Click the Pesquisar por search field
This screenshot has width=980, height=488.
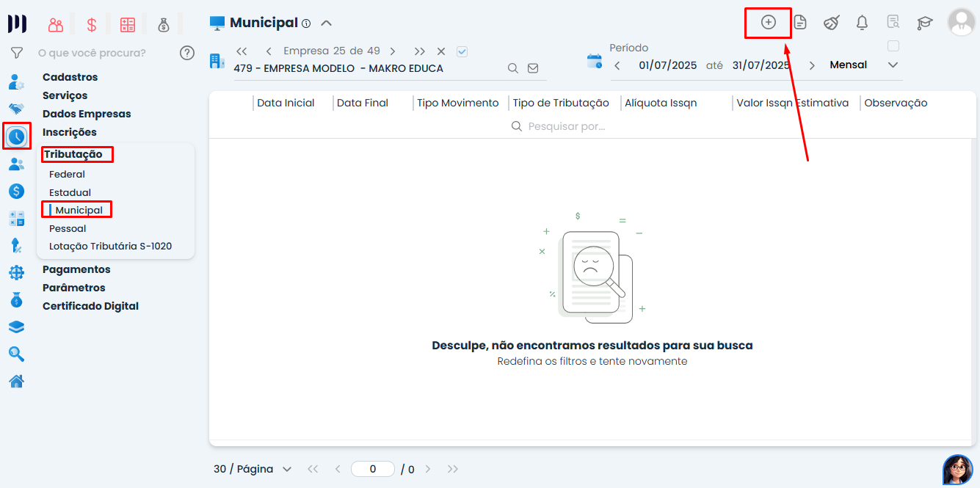click(x=565, y=126)
